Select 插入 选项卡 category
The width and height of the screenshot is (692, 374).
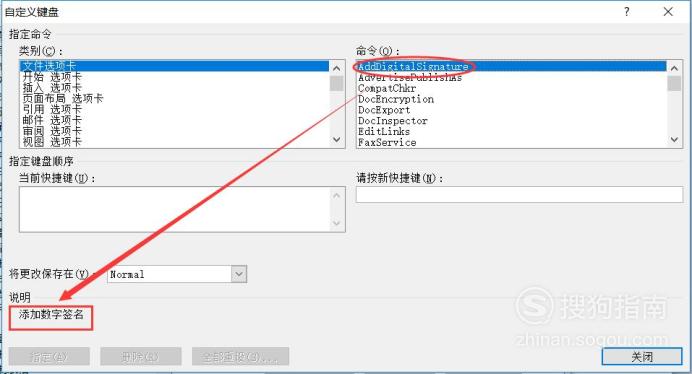click(174, 87)
